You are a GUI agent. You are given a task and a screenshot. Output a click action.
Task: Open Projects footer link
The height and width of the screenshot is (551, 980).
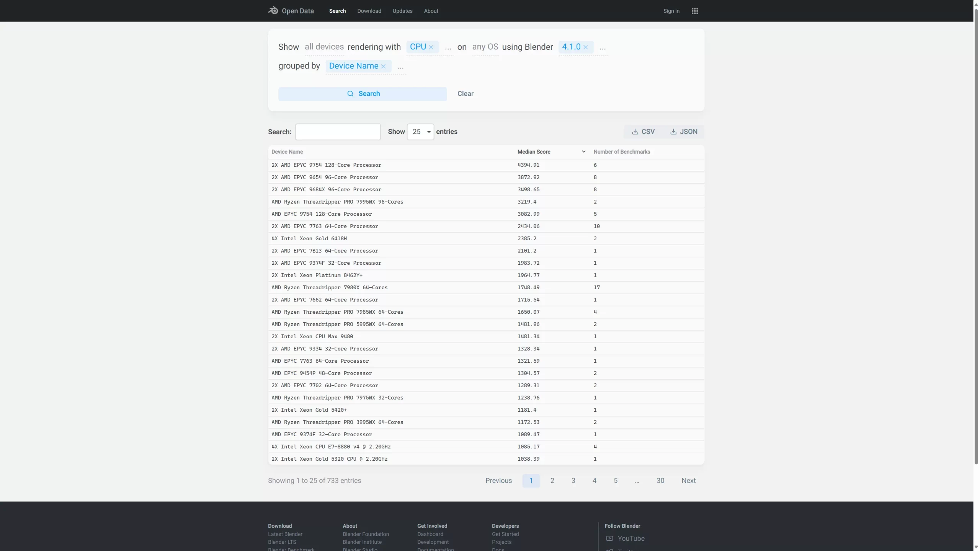point(501,542)
